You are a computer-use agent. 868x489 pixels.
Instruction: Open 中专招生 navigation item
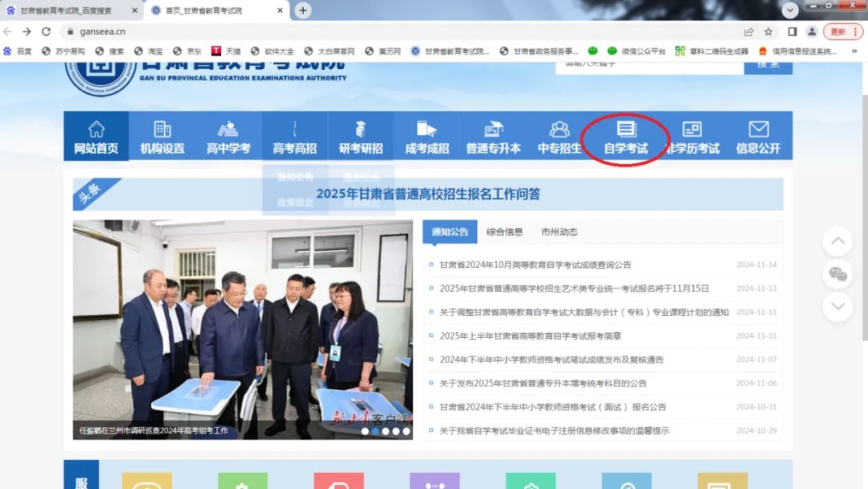coord(559,136)
